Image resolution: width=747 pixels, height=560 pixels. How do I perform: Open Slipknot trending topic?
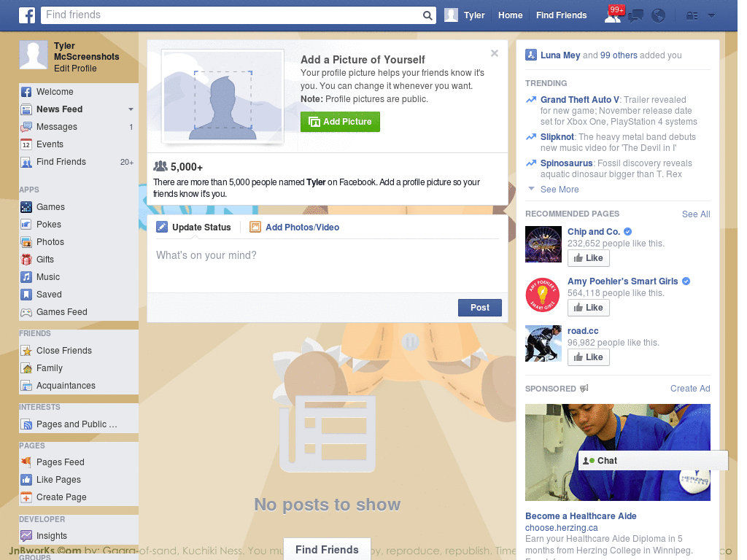(557, 137)
